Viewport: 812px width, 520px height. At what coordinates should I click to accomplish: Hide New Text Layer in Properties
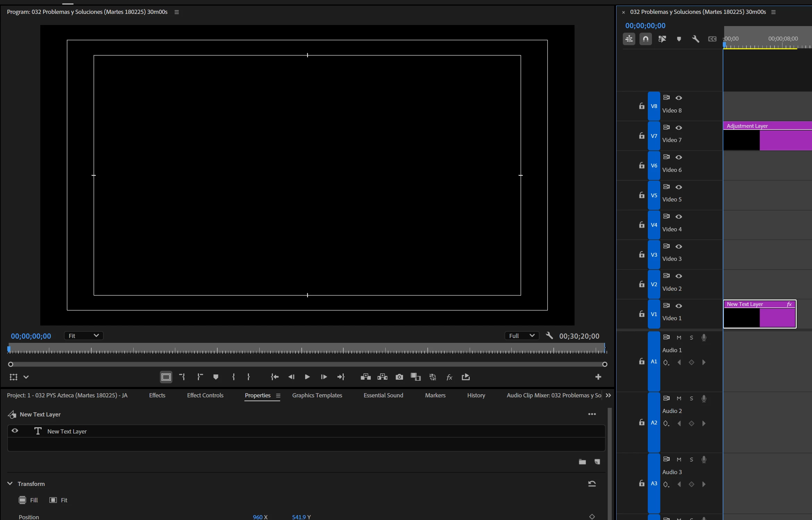[x=15, y=431]
